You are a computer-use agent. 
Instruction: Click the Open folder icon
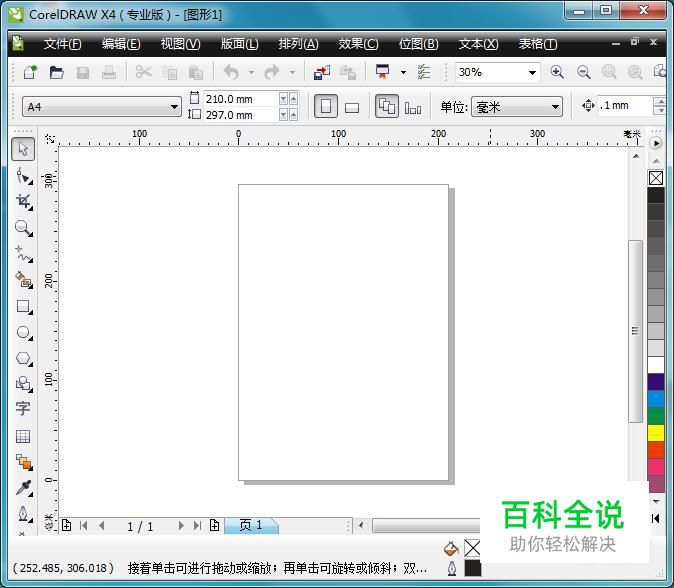point(56,72)
